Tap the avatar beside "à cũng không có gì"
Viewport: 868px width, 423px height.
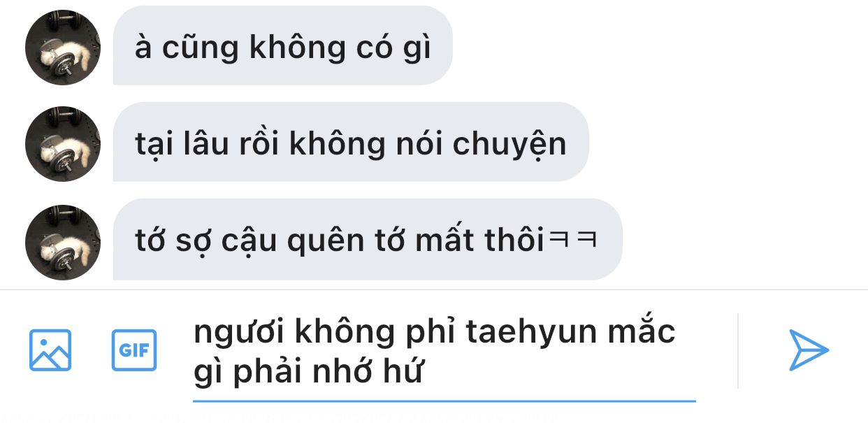tap(63, 48)
